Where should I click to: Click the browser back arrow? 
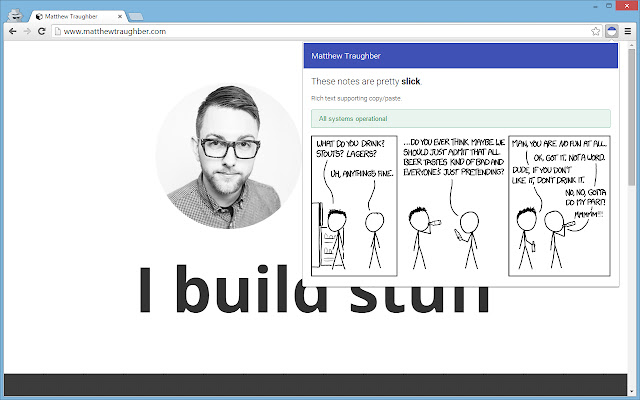pyautogui.click(x=13, y=31)
